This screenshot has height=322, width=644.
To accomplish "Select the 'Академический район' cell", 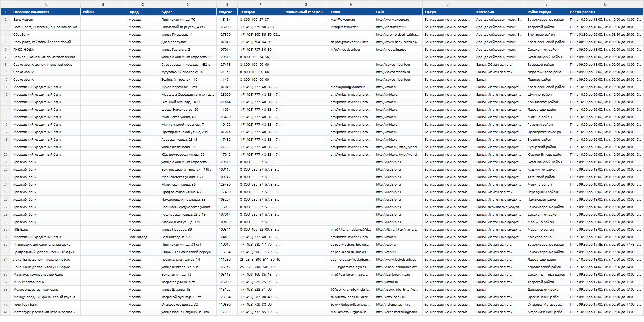I will click(547, 312).
